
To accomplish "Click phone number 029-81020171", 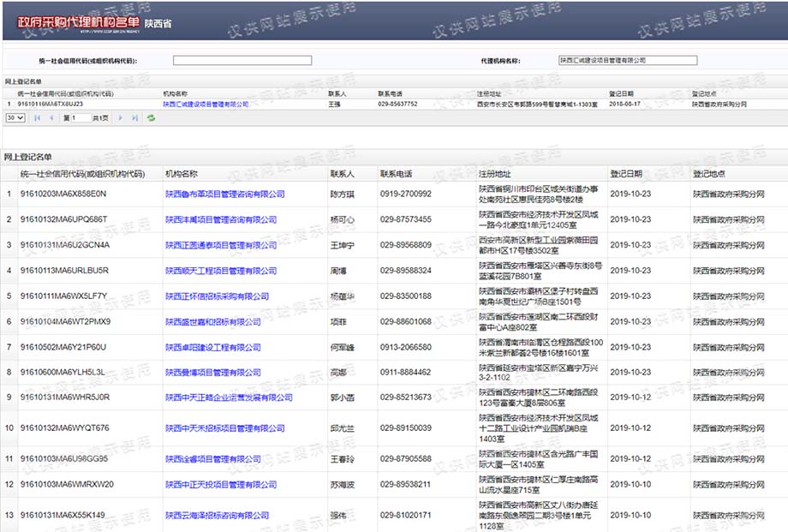I will (x=405, y=515).
